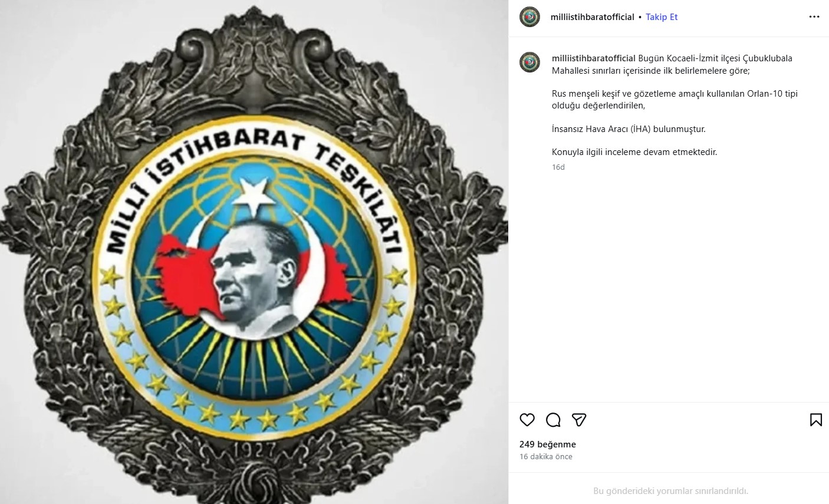Select the İnsansız Hava Aracı caption line
This screenshot has height=504, width=829.
629,129
